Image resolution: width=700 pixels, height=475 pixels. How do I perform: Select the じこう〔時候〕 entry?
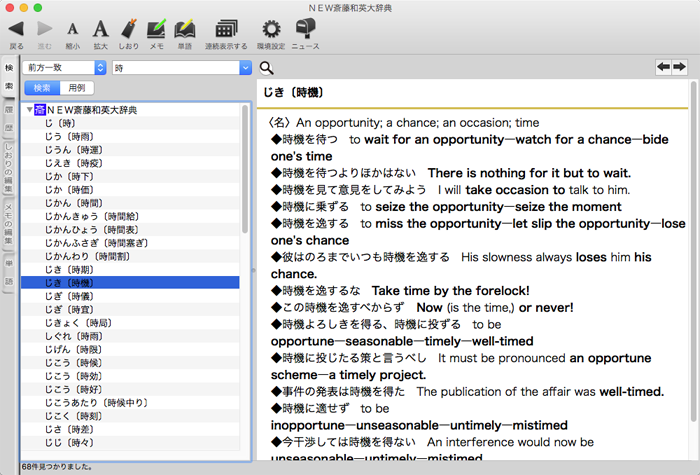point(130,363)
